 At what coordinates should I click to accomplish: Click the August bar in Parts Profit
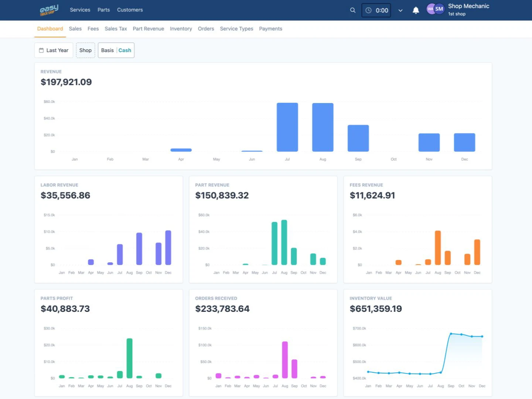(129, 358)
